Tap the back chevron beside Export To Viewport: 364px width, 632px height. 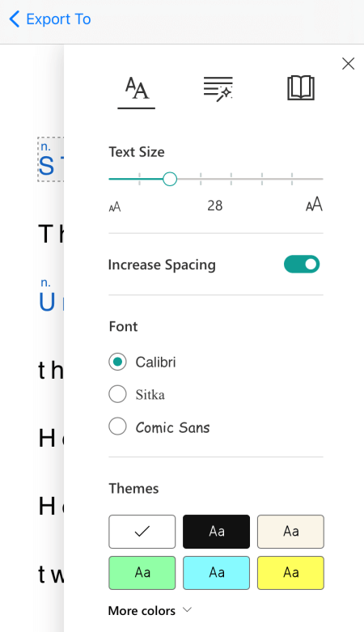tap(14, 19)
